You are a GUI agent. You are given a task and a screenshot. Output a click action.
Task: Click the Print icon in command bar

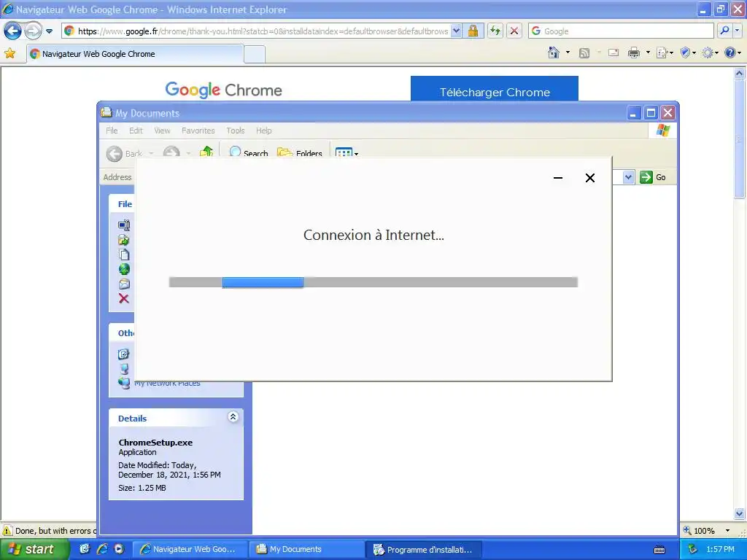tap(634, 52)
